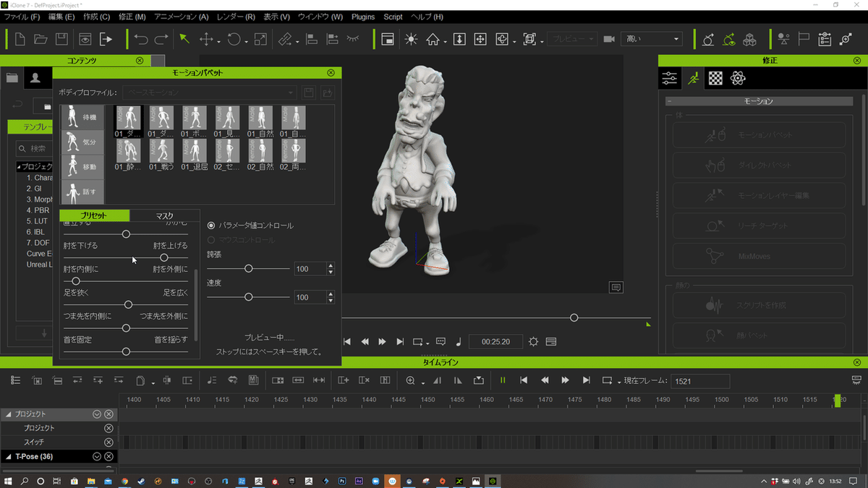Open the render quality dropdown showing 高い
The height and width of the screenshot is (488, 868).
coord(651,39)
